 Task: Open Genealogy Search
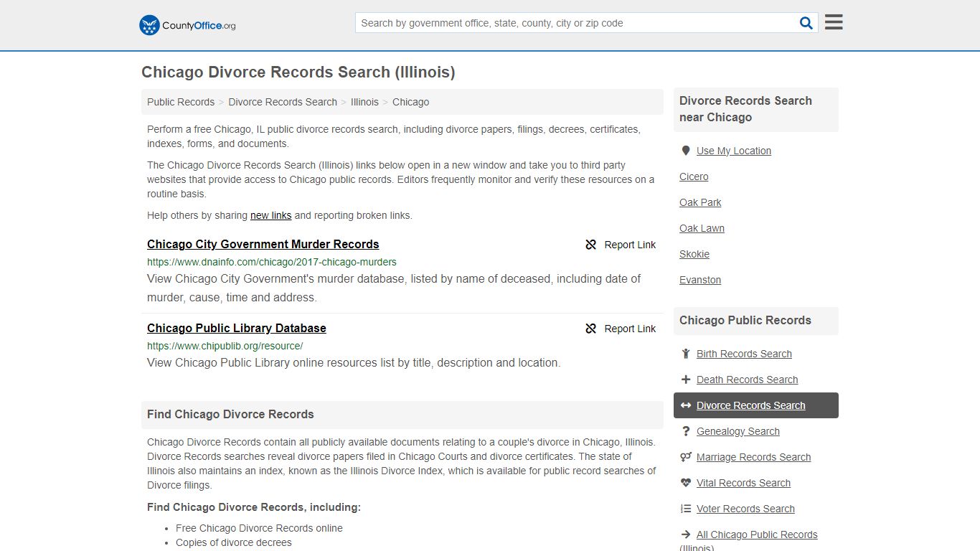[738, 431]
